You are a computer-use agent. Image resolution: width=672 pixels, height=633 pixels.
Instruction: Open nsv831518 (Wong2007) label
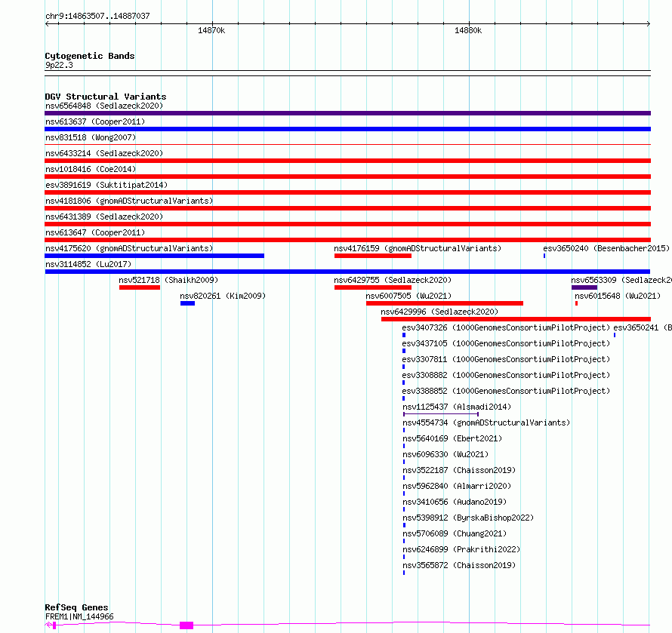coord(91,137)
